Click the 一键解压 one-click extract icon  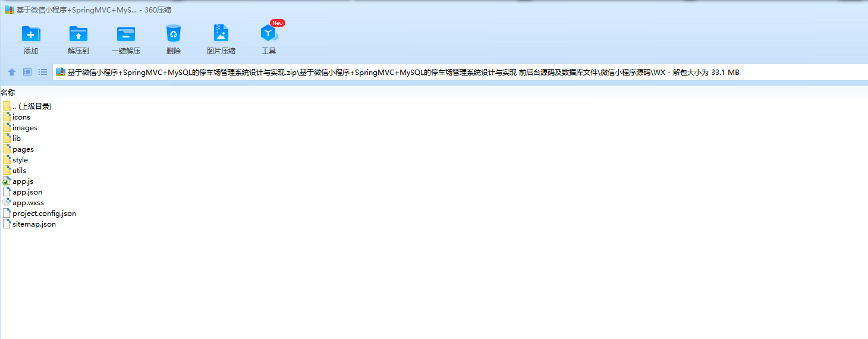(126, 33)
